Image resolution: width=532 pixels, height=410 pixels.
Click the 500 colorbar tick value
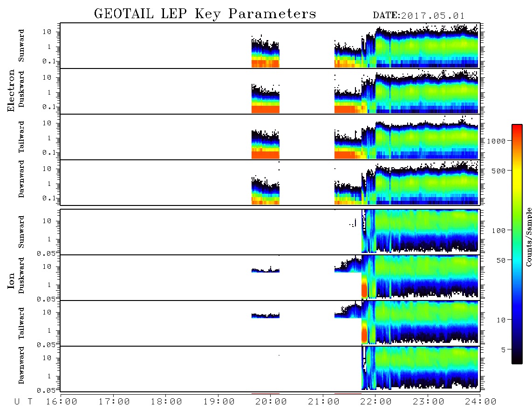pyautogui.click(x=498, y=171)
